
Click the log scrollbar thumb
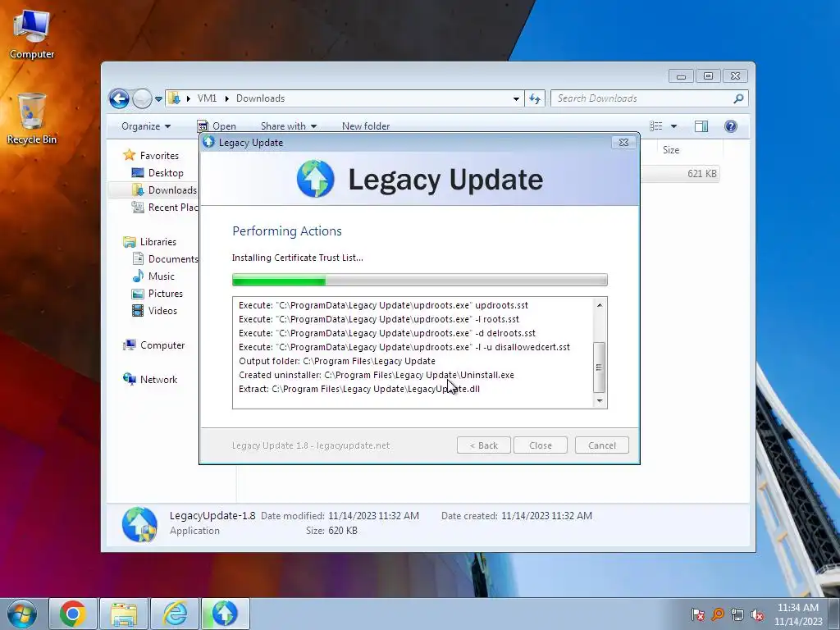point(600,367)
